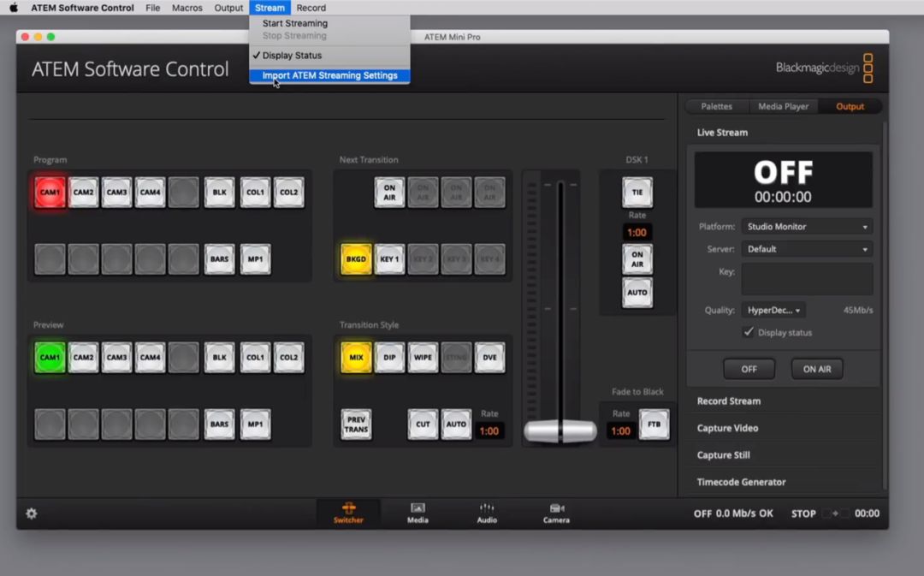Expand the Capture Still section
The height and width of the screenshot is (576, 924).
[723, 455]
